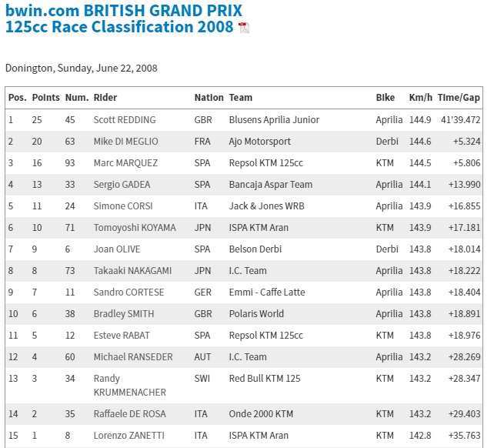The width and height of the screenshot is (504, 448).
Task: Click rider name Mike DI MEGLIO
Action: (125, 142)
